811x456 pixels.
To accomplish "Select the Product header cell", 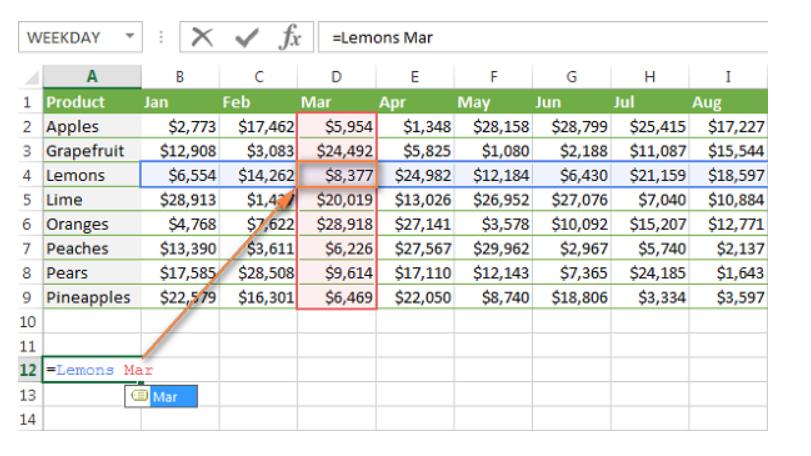I will (x=90, y=102).
